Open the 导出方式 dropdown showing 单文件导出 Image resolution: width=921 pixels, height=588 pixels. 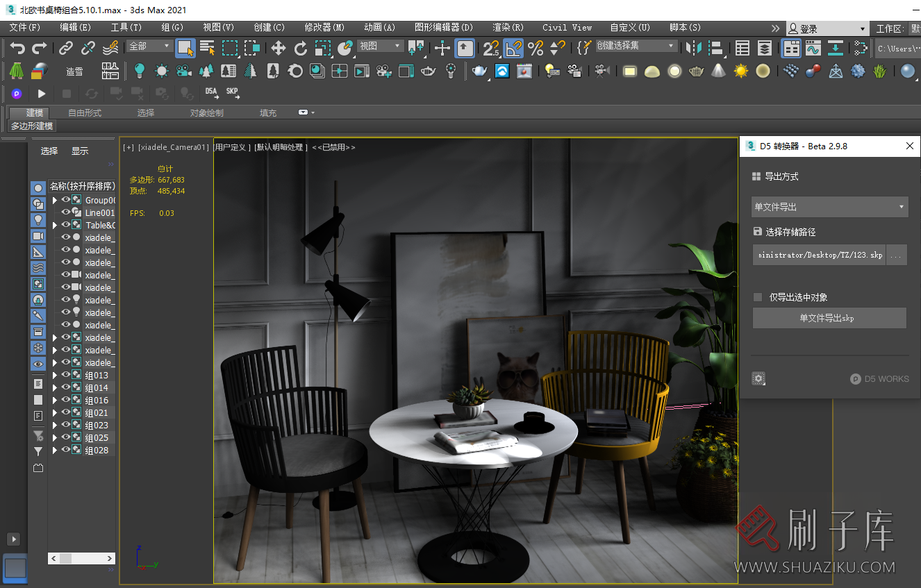click(x=829, y=207)
